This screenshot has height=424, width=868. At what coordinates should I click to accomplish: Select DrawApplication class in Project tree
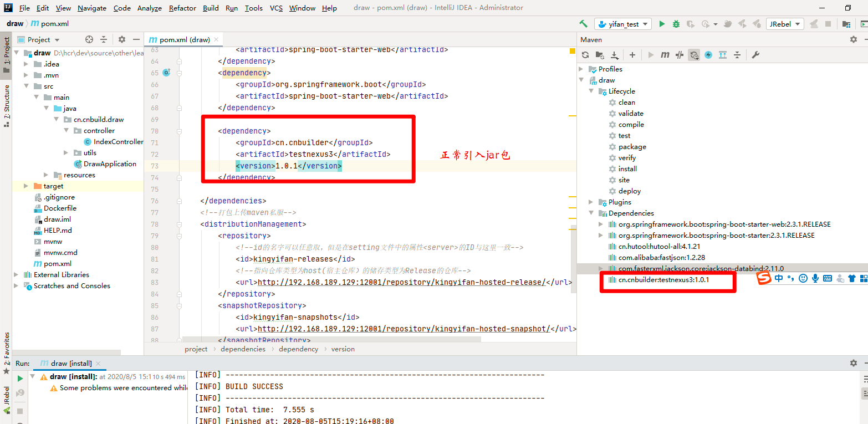(x=105, y=164)
